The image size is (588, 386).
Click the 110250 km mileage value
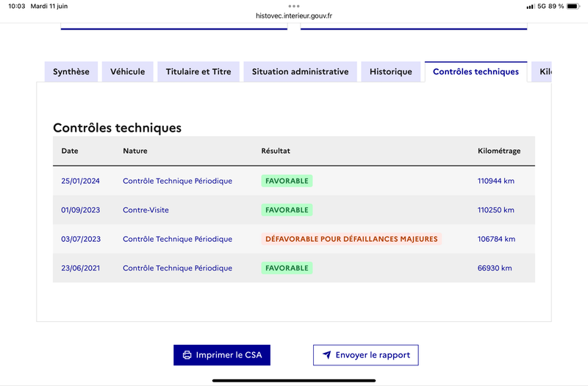coord(495,210)
